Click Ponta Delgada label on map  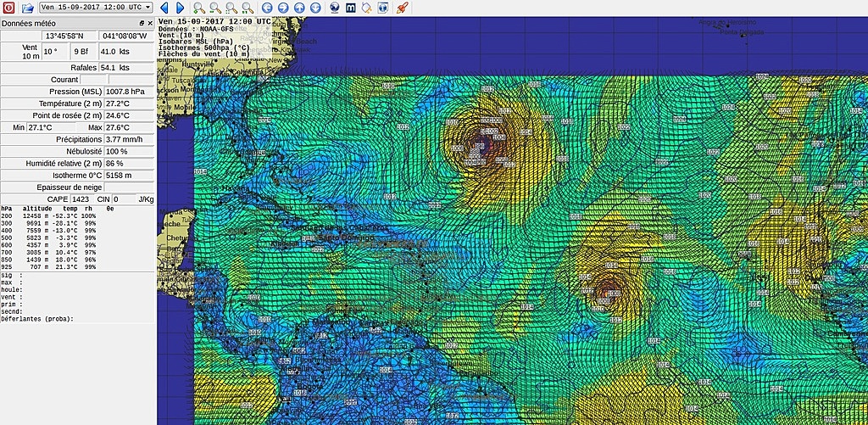742,32
